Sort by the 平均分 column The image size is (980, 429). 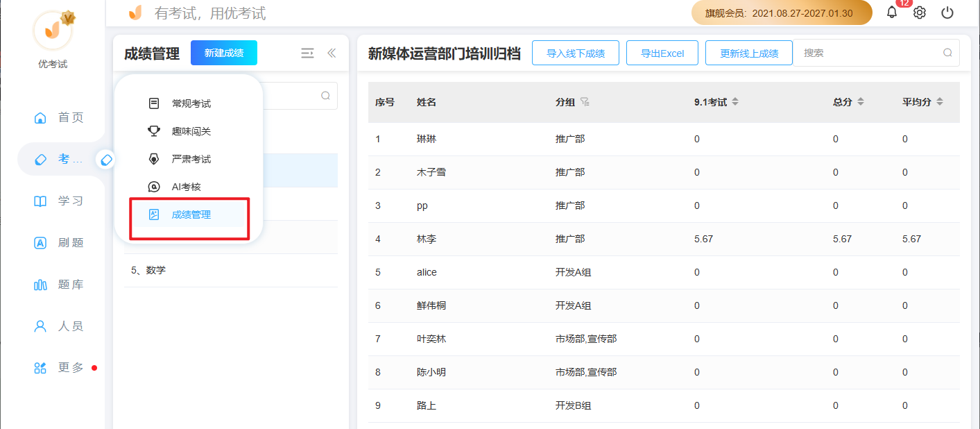point(940,102)
